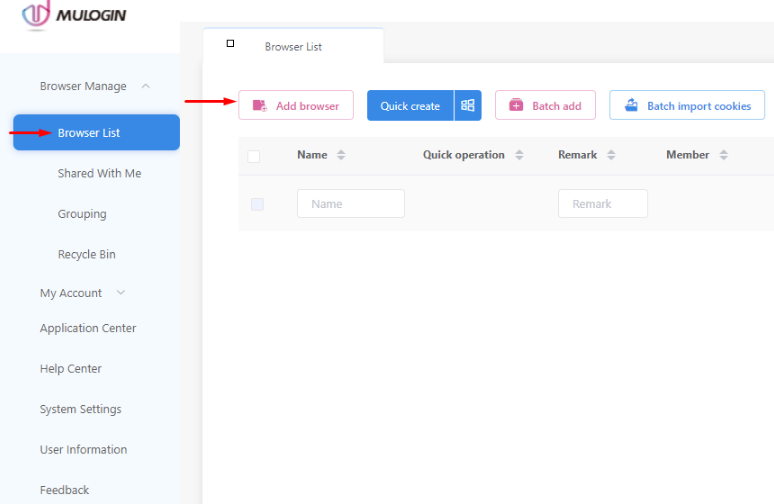Toggle the select-all checkbox in table header
The height and width of the screenshot is (504, 774).
[254, 156]
